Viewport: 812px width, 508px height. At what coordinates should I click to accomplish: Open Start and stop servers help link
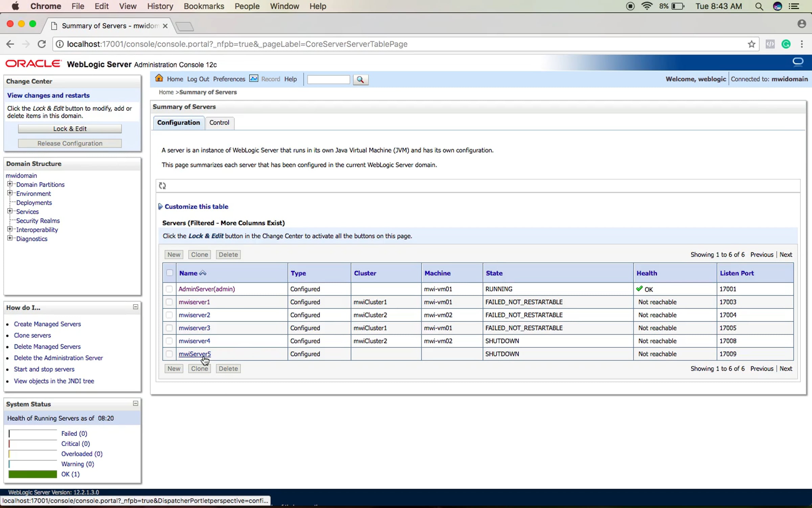(44, 369)
